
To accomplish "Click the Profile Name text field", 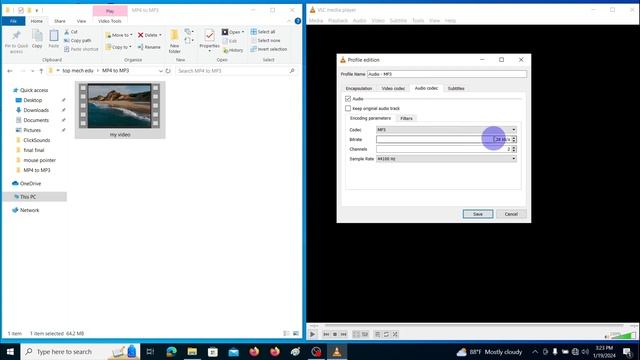I will click(x=447, y=74).
